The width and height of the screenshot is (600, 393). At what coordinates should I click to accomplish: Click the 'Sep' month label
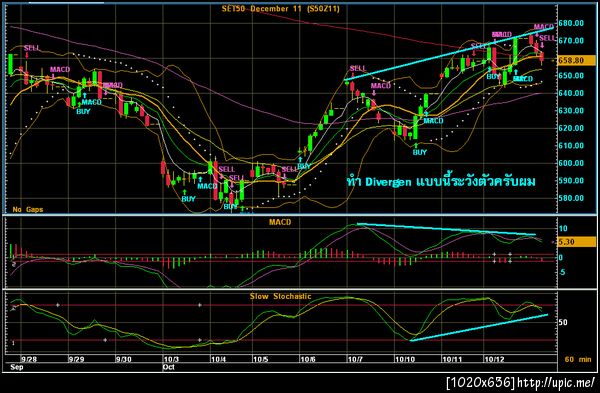17,367
